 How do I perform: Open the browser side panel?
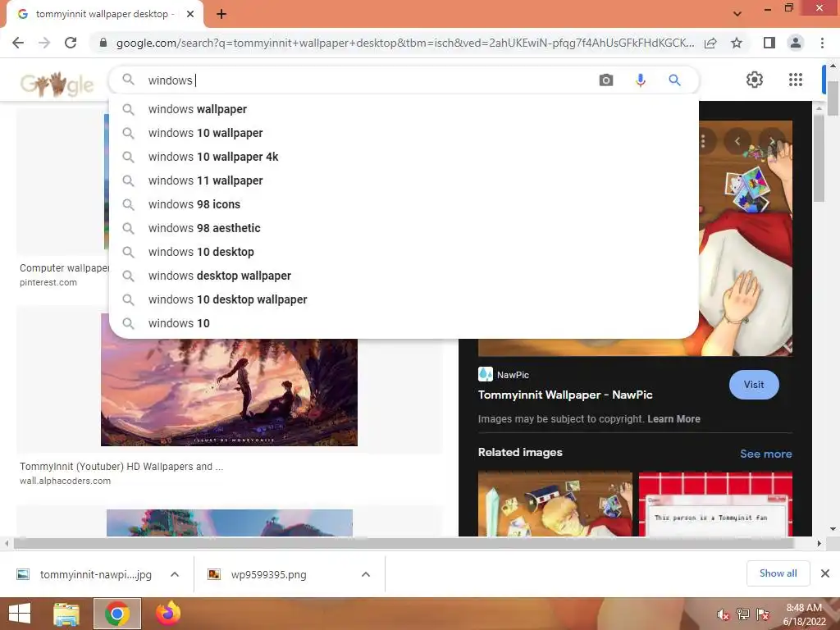(769, 43)
